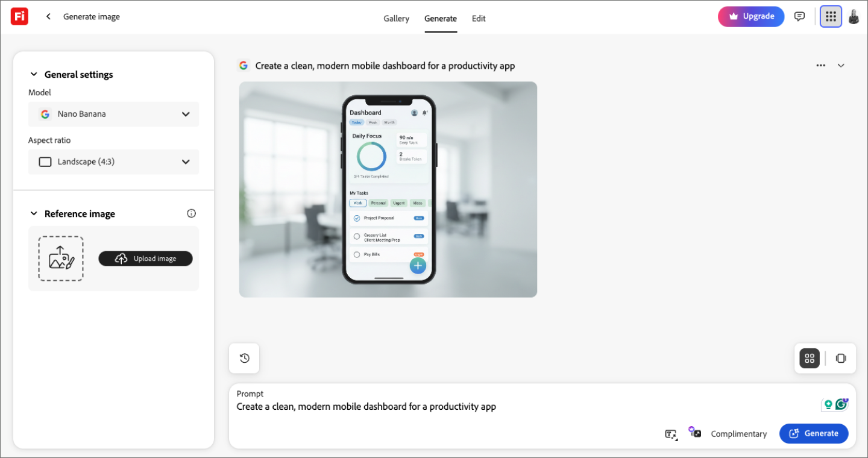868x458 pixels.
Task: Select the generated phone dashboard image
Action: pyautogui.click(x=388, y=189)
